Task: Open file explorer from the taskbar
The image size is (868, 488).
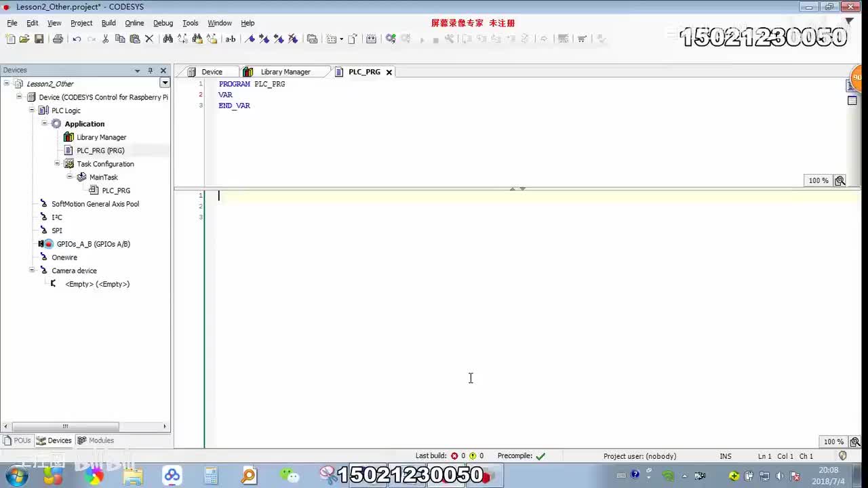Action: click(x=133, y=476)
